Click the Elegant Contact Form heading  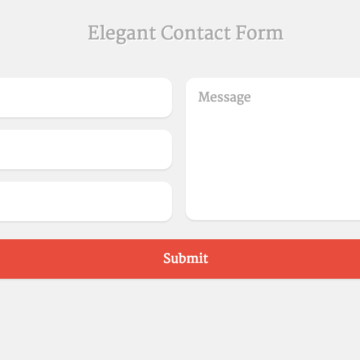coord(186,34)
